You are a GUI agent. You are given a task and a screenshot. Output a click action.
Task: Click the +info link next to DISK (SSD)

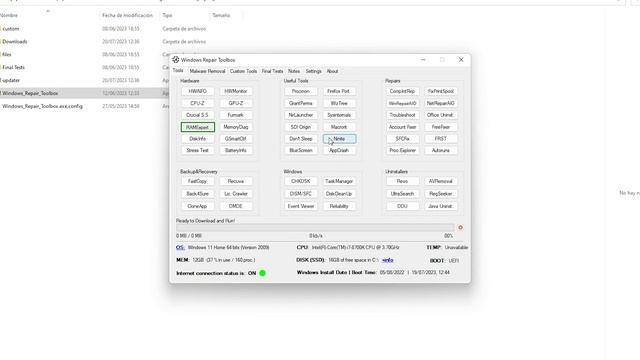388,260
